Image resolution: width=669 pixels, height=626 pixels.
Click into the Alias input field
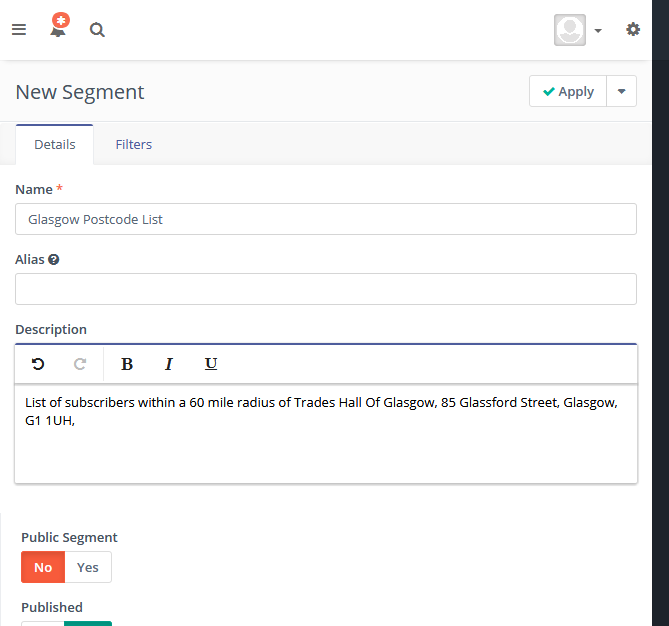tap(326, 289)
